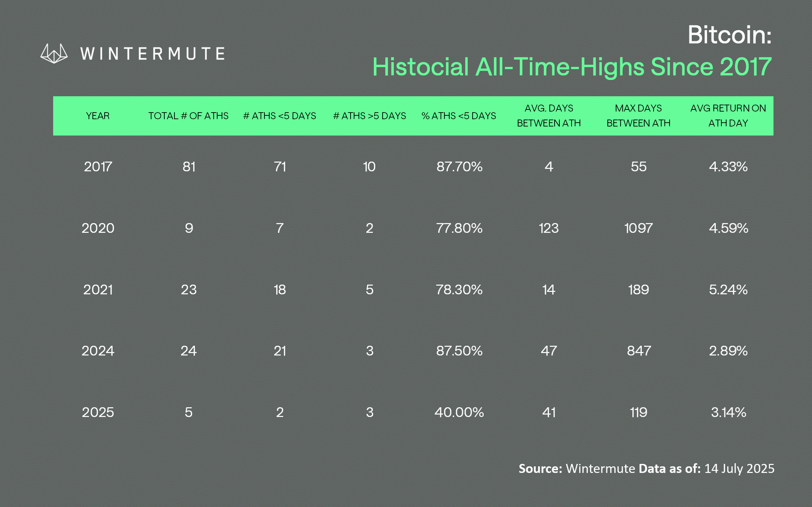Click the 'AVG RETURN ON ATH DAY' header
The height and width of the screenshot is (507, 812).
point(728,116)
